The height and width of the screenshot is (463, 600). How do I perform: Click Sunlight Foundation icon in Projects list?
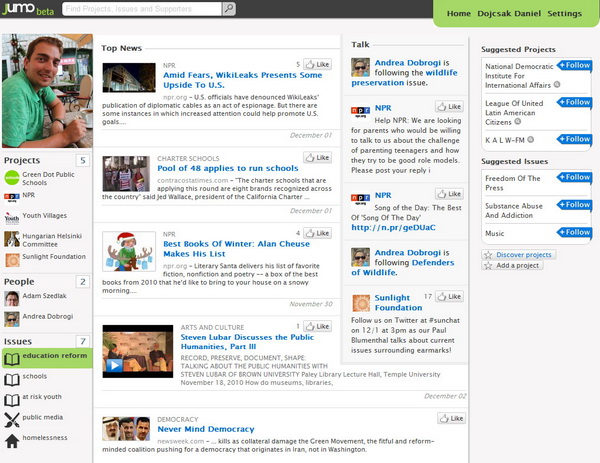(x=12, y=260)
